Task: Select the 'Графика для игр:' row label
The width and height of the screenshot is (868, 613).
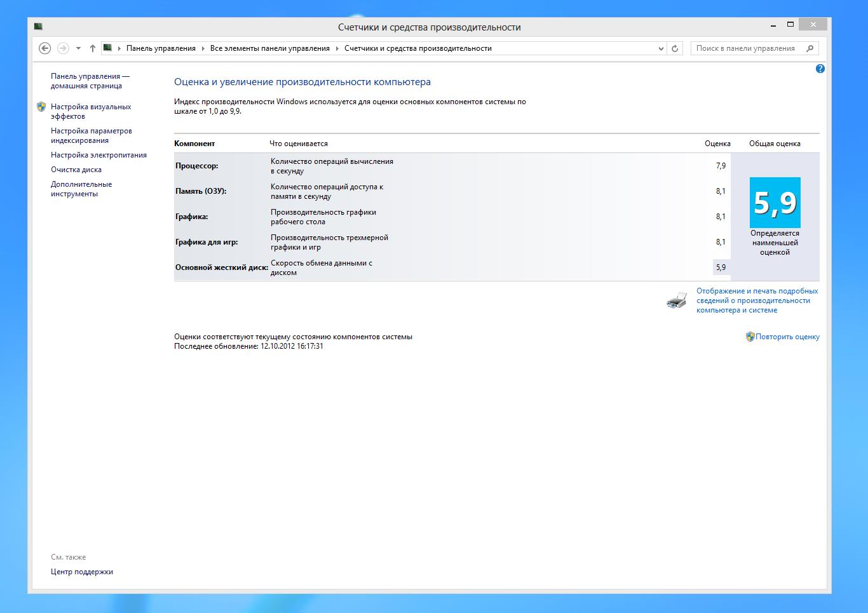Action: [207, 242]
